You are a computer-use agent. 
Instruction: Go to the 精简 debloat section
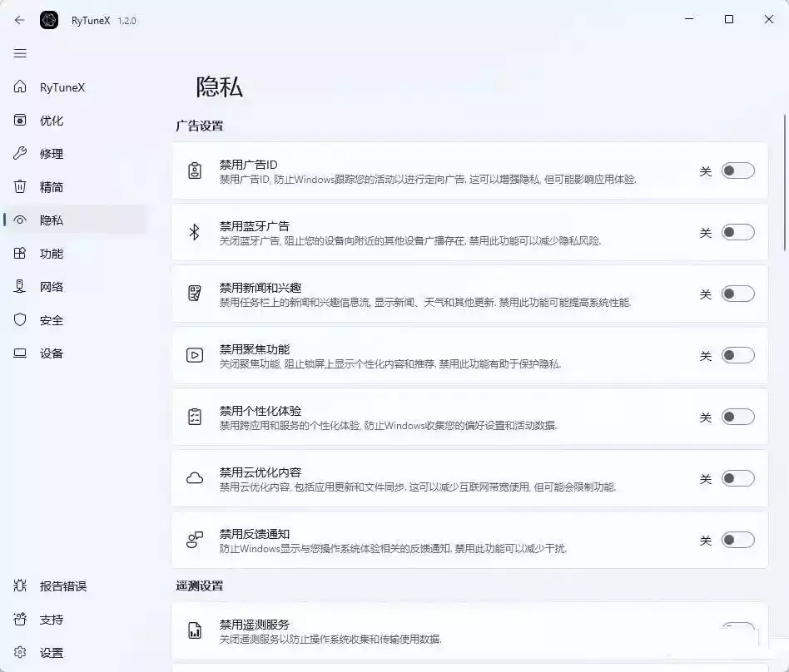pyautogui.click(x=52, y=186)
